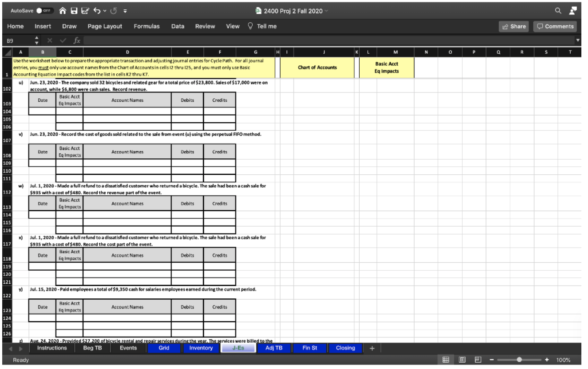This screenshot has width=588, height=369.
Task: Switch to the Adj TB sheet tab
Action: tap(274, 348)
